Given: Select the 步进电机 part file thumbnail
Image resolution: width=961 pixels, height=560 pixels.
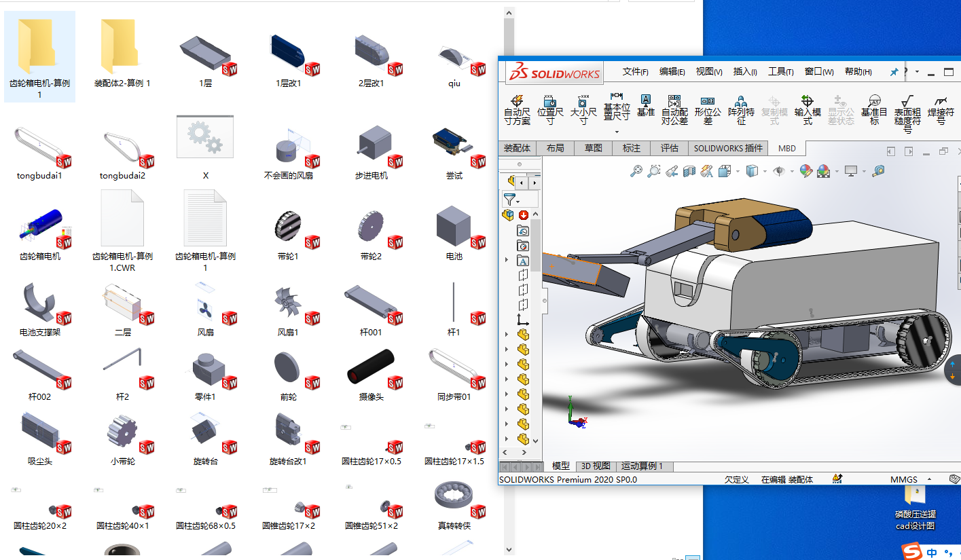Looking at the screenshot, I should click(x=371, y=146).
